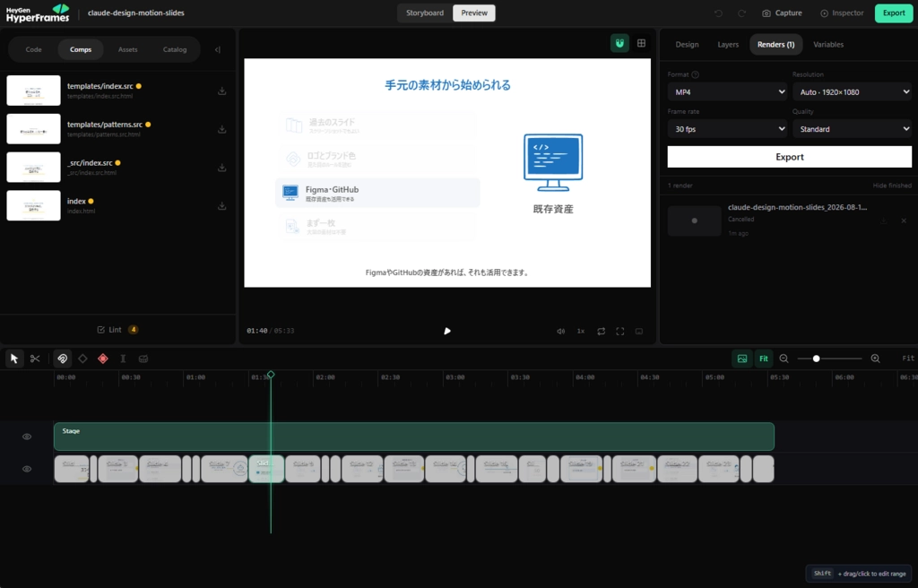Click the white Export render button
The height and width of the screenshot is (588, 918).
[x=789, y=157]
